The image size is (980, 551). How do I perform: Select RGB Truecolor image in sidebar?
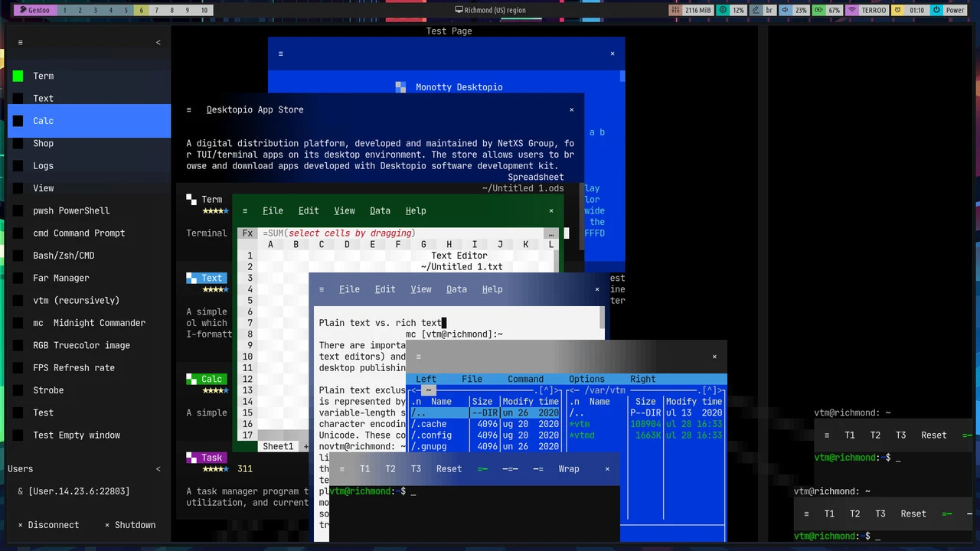[89, 345]
